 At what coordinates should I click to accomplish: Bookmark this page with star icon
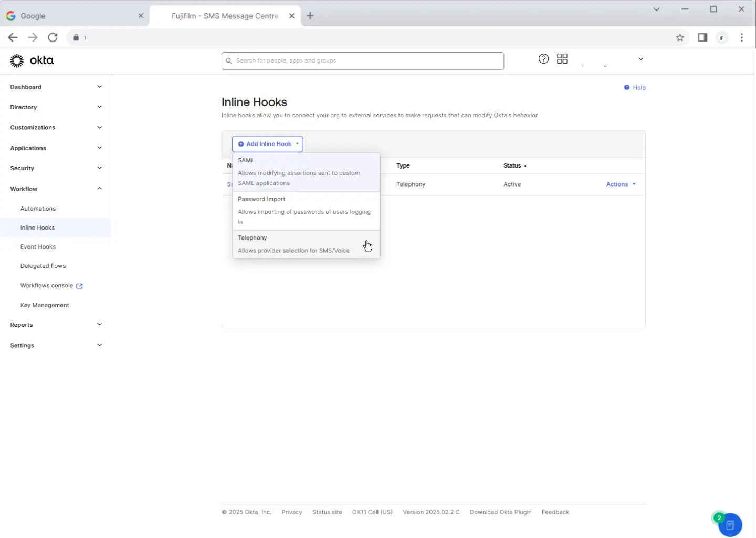[x=680, y=37]
